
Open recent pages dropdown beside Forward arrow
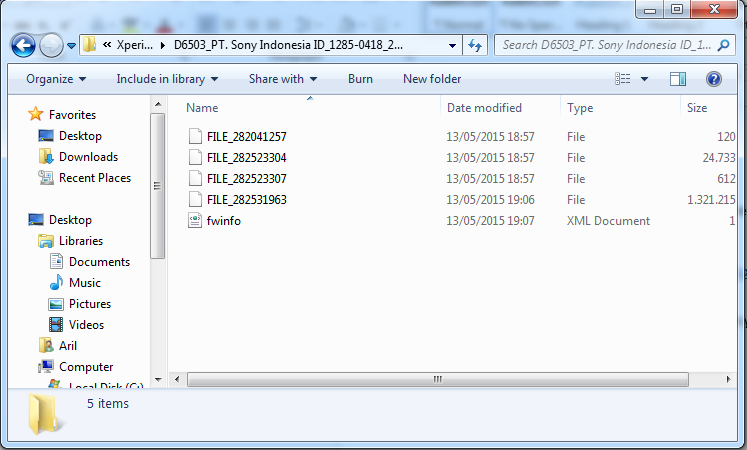pyautogui.click(x=71, y=46)
